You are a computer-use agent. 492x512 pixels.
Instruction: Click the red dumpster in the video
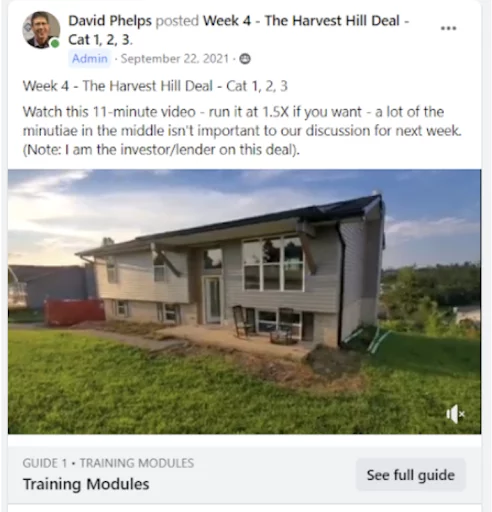coord(74,311)
